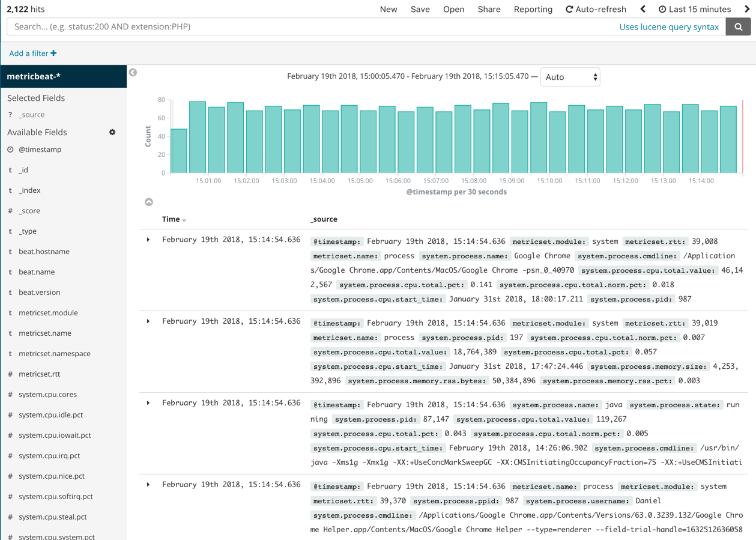The height and width of the screenshot is (540, 756).
Task: Collapse the histogram chart with up arrow
Action: [x=149, y=202]
